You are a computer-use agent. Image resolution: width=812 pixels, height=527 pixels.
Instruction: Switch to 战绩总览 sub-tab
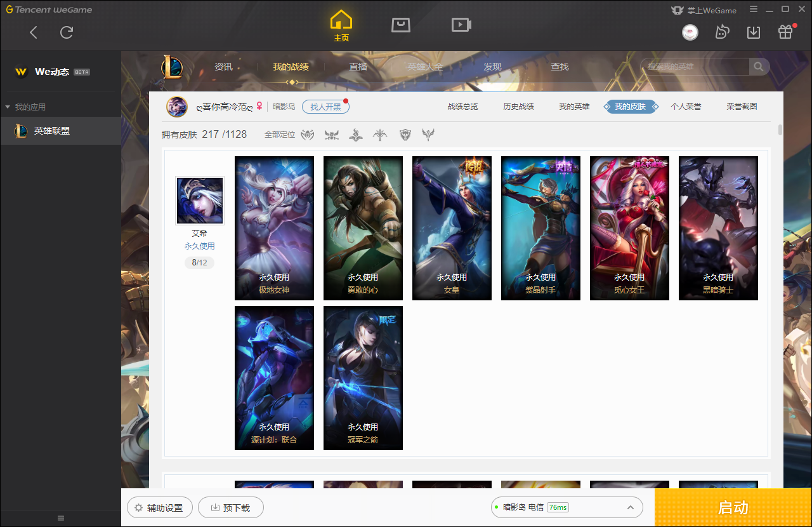(x=462, y=107)
